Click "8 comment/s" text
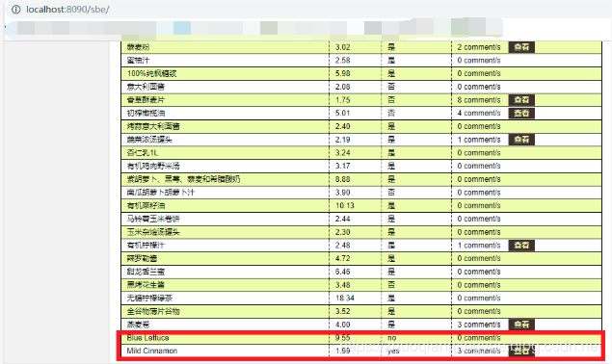This screenshot has width=612, height=364. pos(479,100)
